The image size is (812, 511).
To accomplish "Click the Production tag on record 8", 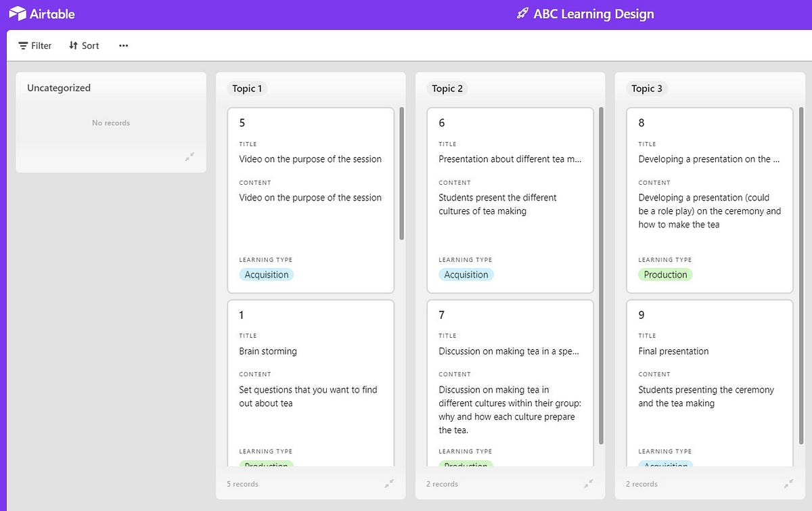I will pyautogui.click(x=665, y=275).
